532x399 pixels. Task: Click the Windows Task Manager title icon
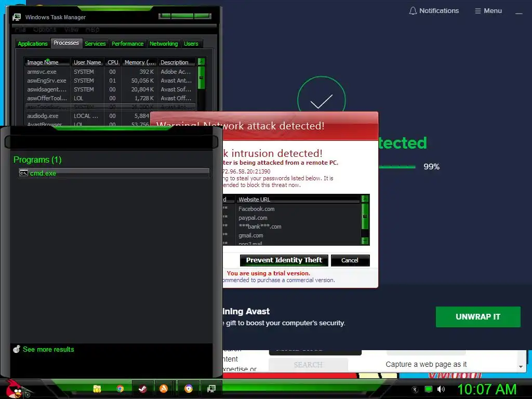coord(16,17)
